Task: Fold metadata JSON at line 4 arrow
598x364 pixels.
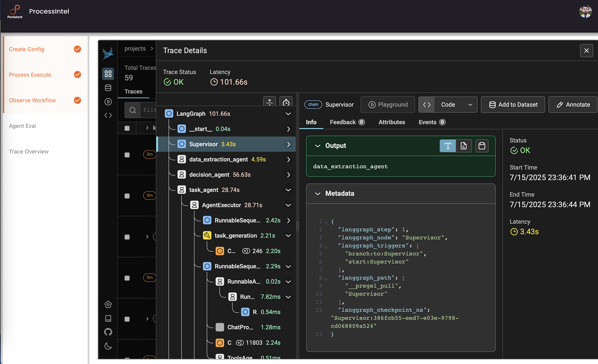Action: pyautogui.click(x=326, y=246)
